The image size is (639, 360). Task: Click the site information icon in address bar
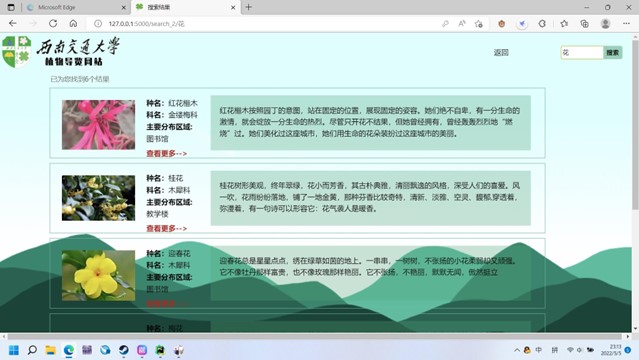98,24
